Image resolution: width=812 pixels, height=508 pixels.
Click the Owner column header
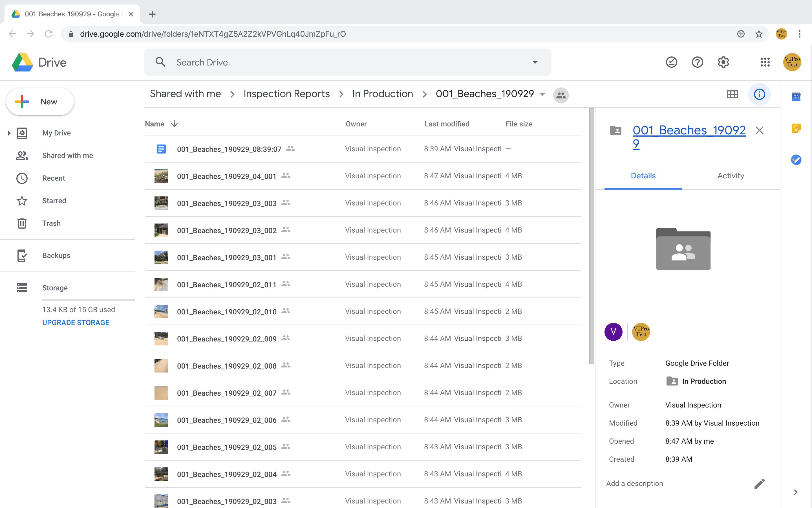click(356, 124)
